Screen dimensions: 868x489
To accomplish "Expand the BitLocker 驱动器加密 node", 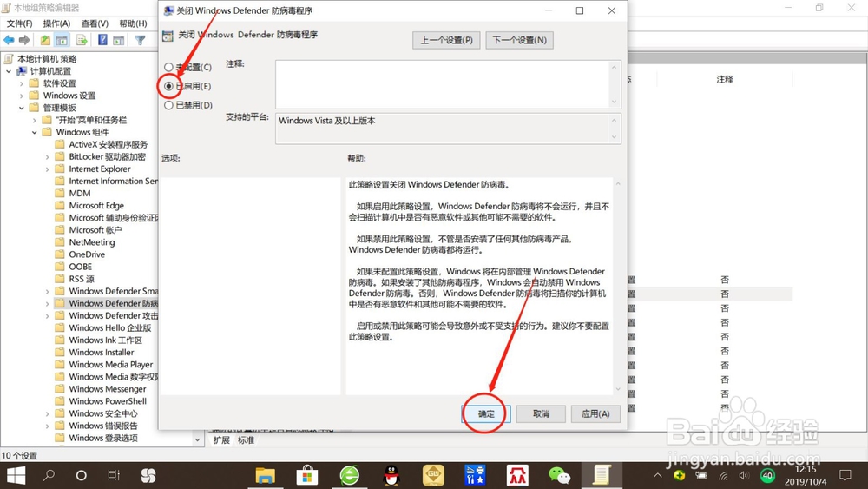I will pos(47,156).
